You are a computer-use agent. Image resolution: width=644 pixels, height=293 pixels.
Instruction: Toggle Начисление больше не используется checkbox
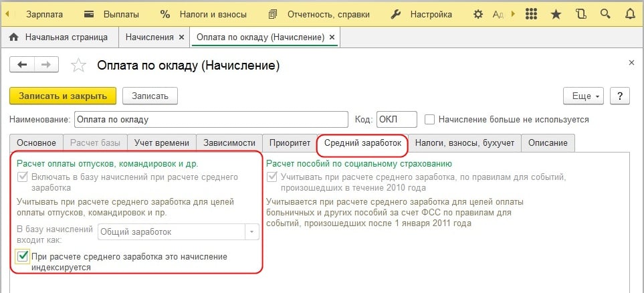[430, 119]
